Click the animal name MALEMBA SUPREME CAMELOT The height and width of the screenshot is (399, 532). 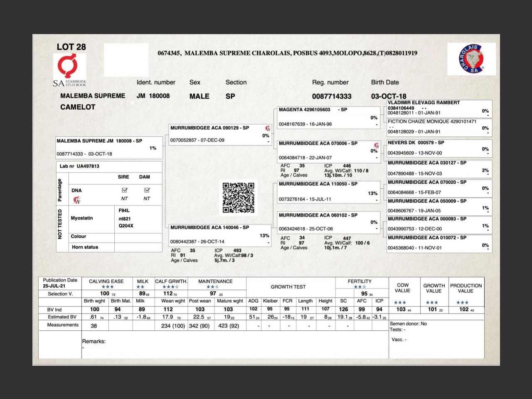coord(93,101)
